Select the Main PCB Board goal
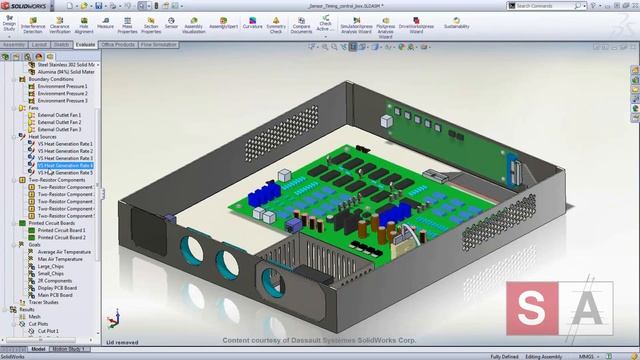Screen dimensions: 640x360 click(x=55, y=295)
